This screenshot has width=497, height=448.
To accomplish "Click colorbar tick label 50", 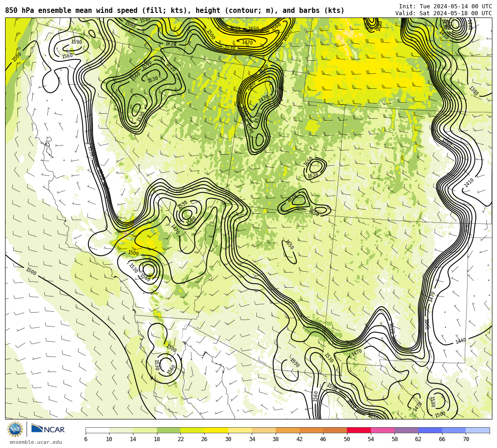I will tap(347, 439).
